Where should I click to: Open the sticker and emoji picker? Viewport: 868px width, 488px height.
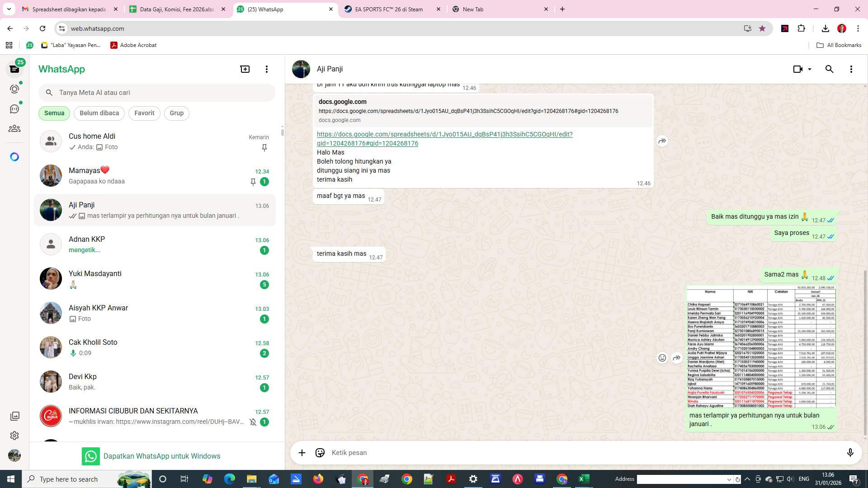tap(320, 452)
